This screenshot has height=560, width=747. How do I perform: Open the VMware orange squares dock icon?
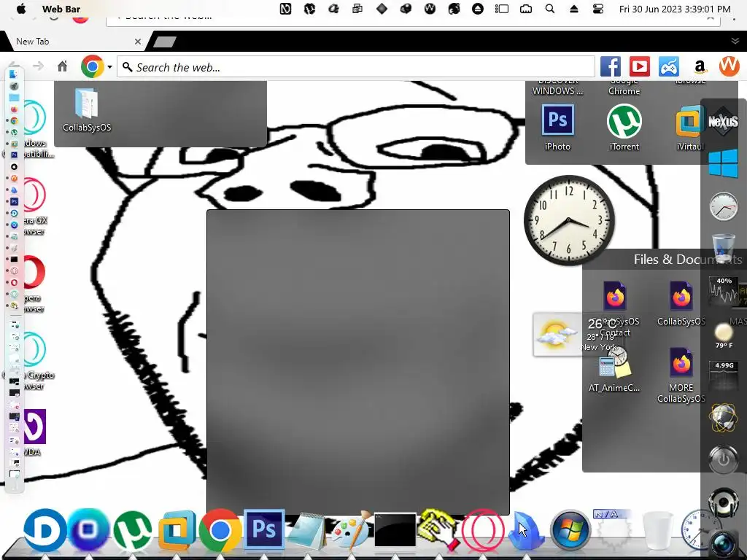click(177, 531)
